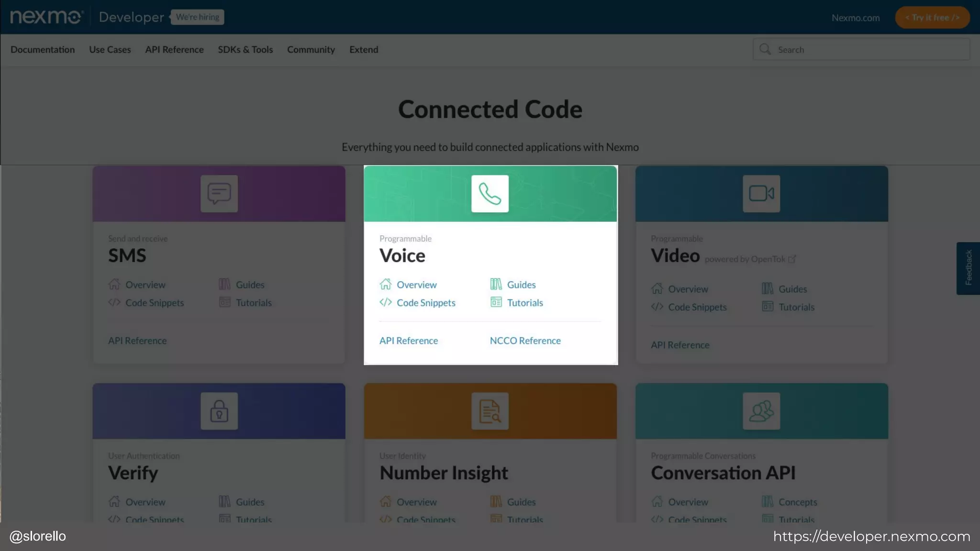Open Number Insight Guides link
This screenshot has width=980, height=551.
point(521,502)
